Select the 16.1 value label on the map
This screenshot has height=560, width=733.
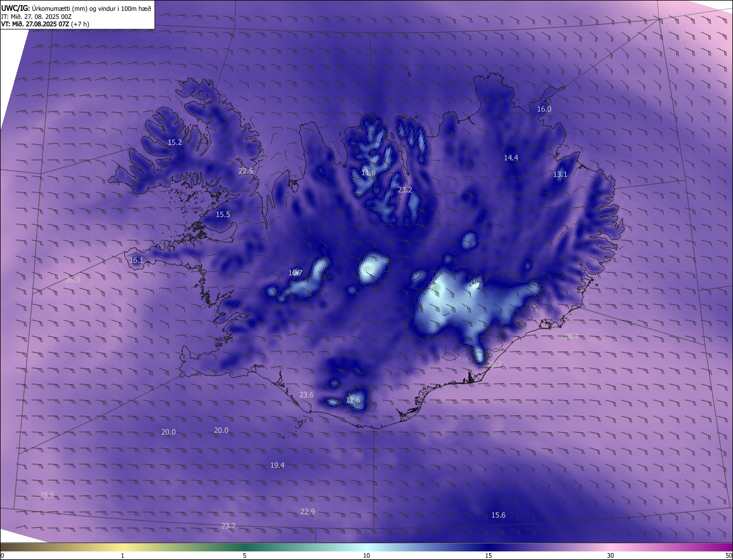click(x=136, y=260)
